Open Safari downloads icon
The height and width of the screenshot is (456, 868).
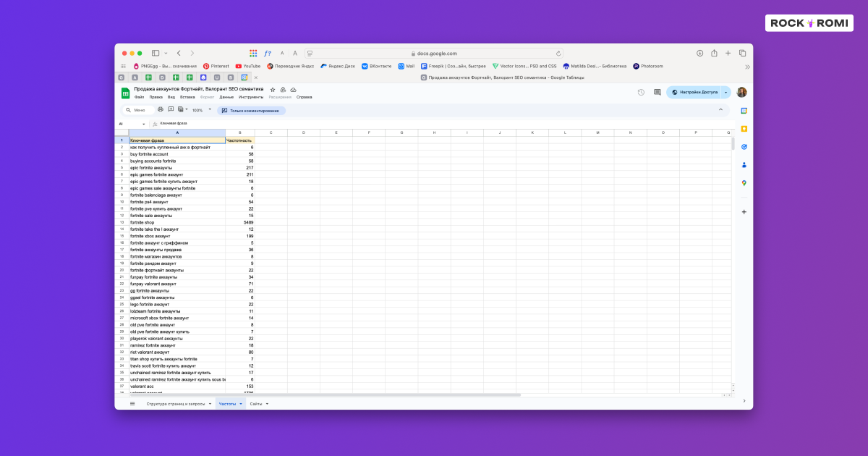[699, 53]
